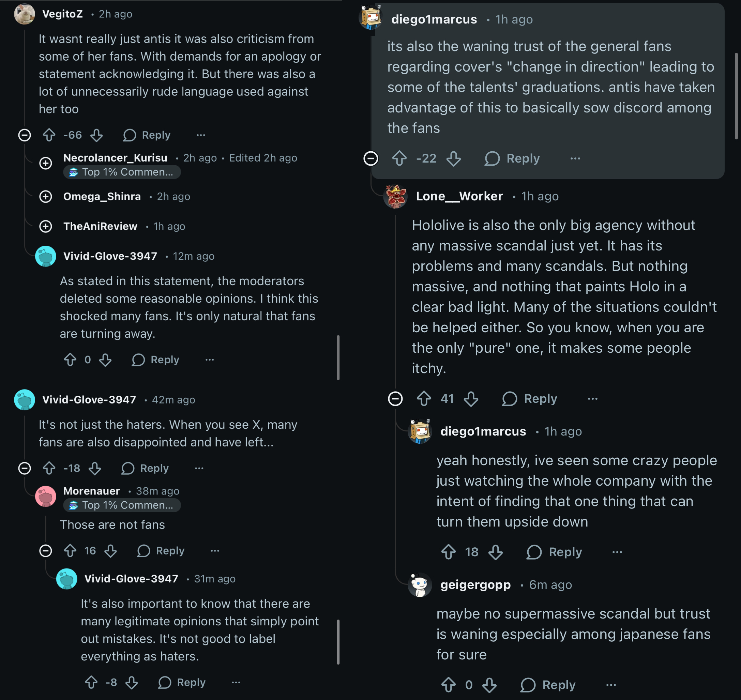The height and width of the screenshot is (700, 741).
Task: Collapse Morenauer's comment thread
Action: (x=46, y=551)
